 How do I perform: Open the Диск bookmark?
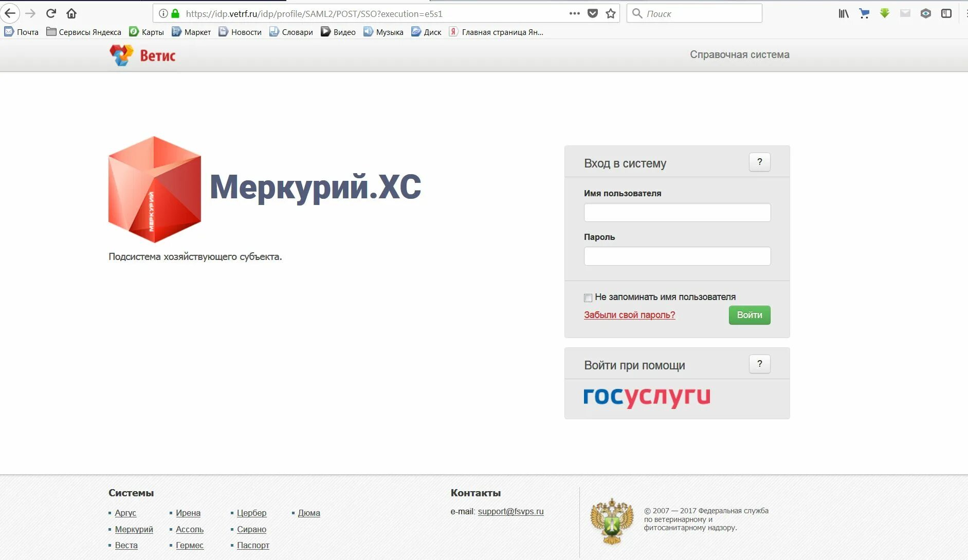tap(427, 32)
